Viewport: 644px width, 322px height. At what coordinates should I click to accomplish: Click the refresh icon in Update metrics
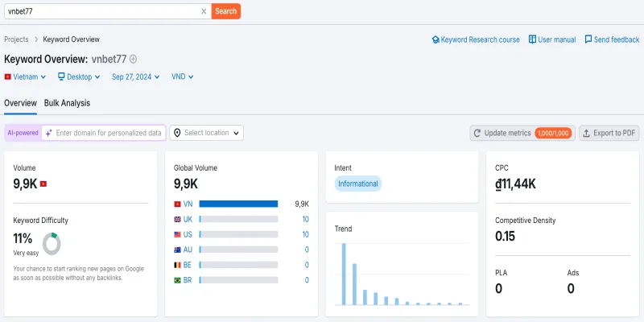(x=477, y=133)
